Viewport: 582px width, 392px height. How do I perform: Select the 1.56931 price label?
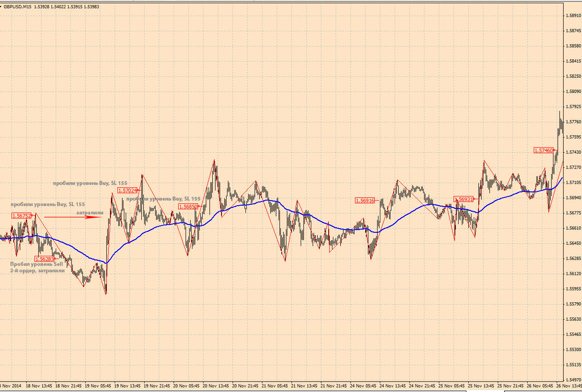(464, 199)
